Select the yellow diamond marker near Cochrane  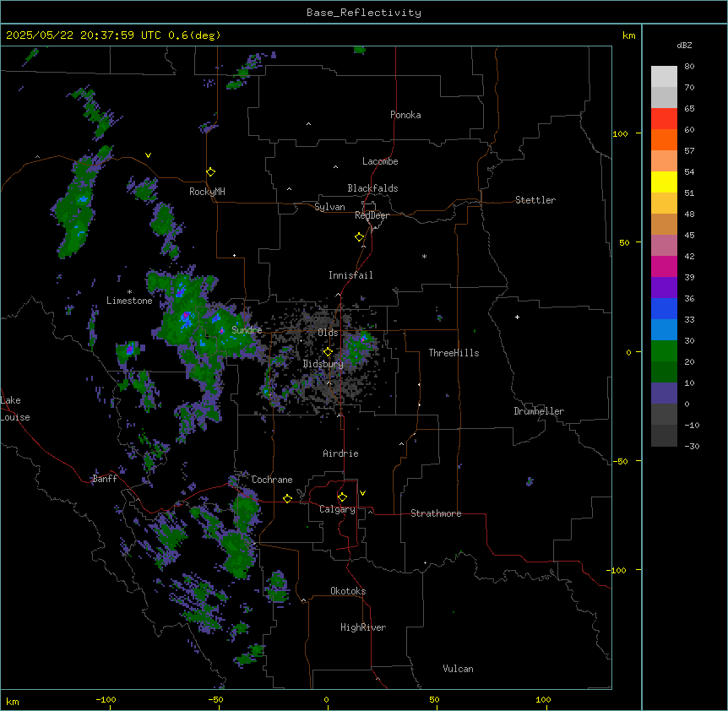click(x=287, y=498)
